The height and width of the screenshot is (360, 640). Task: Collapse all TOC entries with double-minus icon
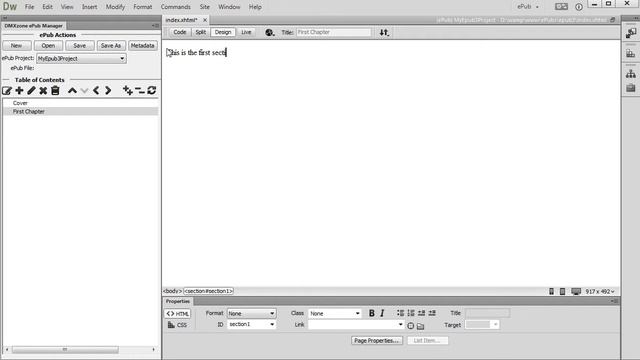[x=140, y=90]
